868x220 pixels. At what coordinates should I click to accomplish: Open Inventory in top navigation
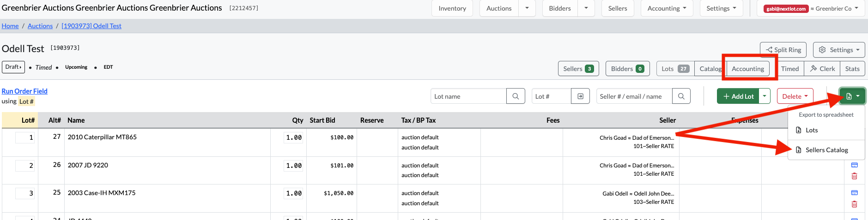click(452, 8)
